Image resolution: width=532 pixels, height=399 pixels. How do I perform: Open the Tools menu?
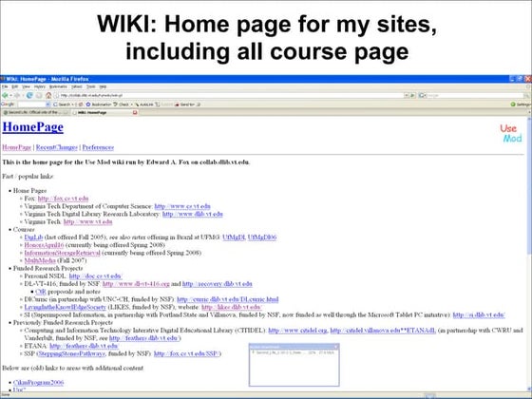point(91,86)
